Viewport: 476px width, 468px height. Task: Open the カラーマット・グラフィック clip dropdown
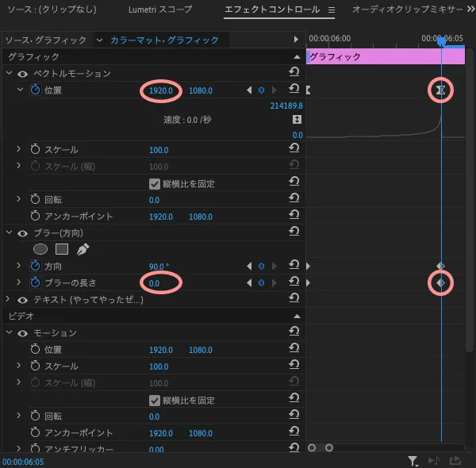99,40
